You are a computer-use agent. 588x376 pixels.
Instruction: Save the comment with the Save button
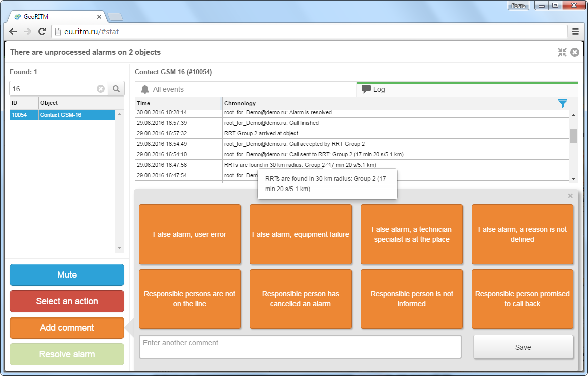[523, 347]
